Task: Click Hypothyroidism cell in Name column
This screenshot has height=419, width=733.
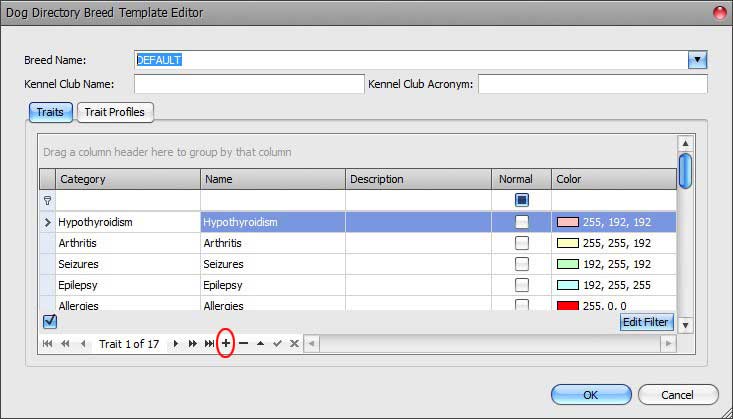Action: pyautogui.click(x=273, y=222)
